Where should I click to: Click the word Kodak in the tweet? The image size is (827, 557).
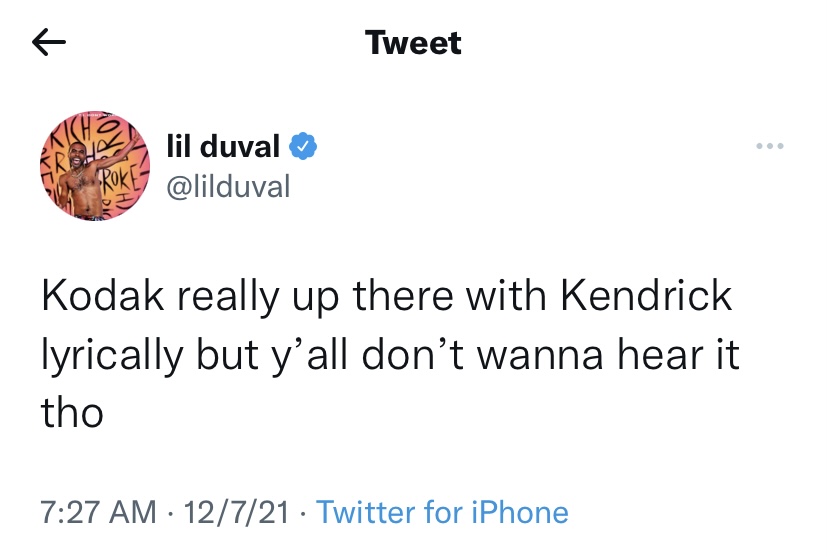click(x=103, y=296)
